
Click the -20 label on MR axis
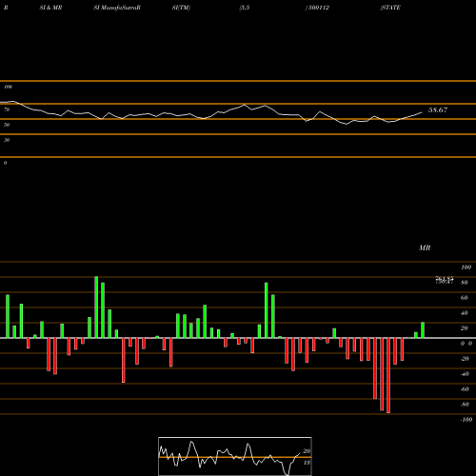coord(465,359)
